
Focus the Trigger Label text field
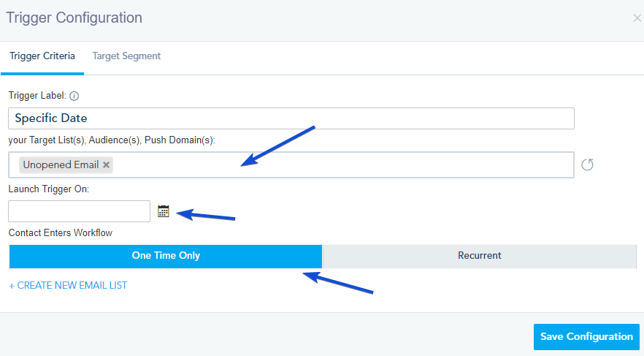291,118
